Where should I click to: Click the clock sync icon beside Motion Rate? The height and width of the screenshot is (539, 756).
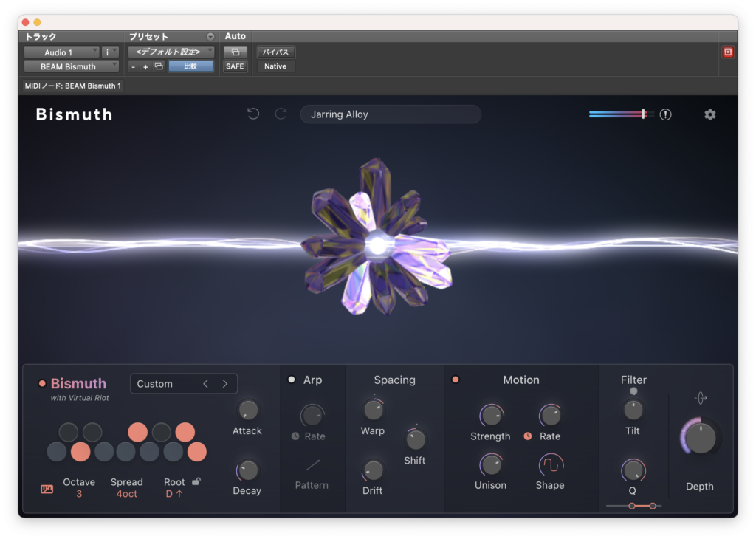click(x=528, y=436)
